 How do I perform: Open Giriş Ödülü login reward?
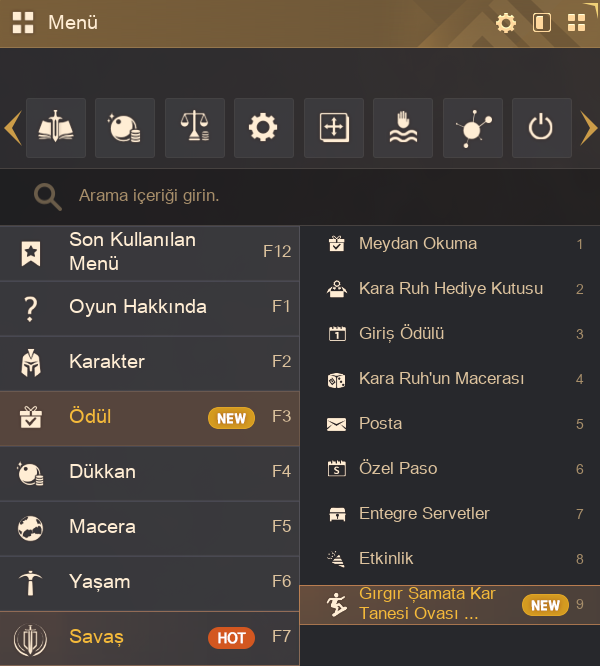450,334
